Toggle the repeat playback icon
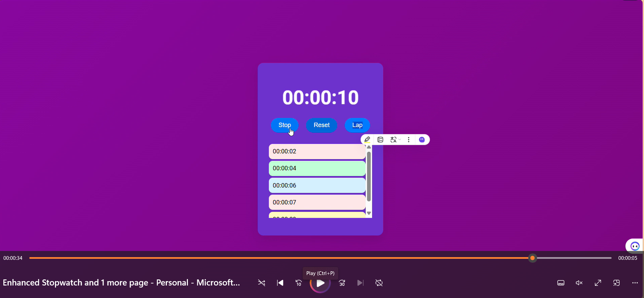Image resolution: width=644 pixels, height=298 pixels. [379, 283]
